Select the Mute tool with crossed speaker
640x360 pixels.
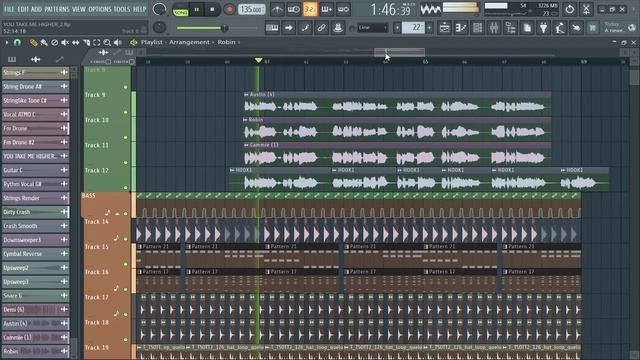coord(65,42)
